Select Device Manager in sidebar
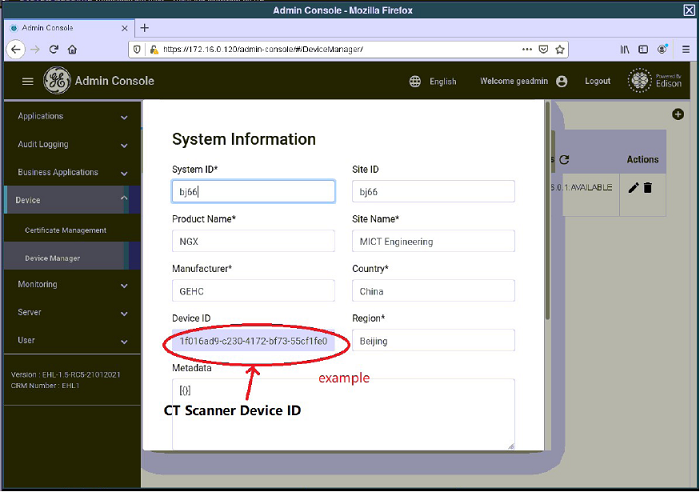700x492 pixels. pyautogui.click(x=53, y=258)
